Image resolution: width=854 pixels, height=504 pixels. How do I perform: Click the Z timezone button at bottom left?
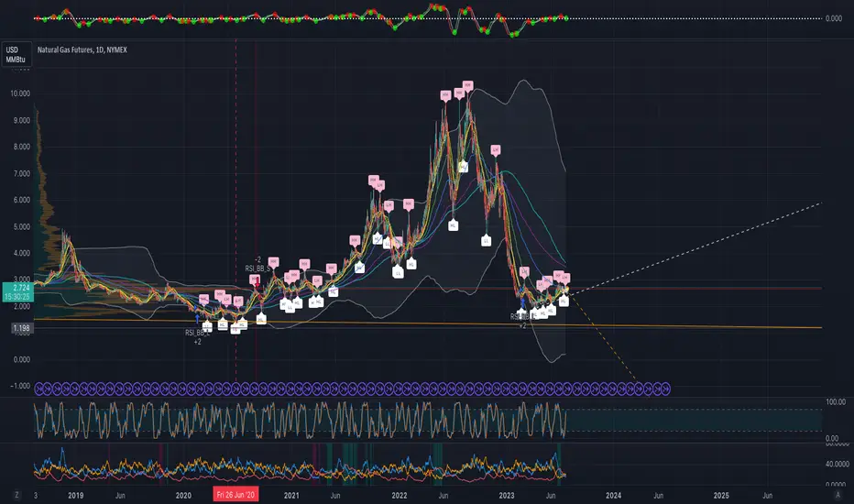[16, 495]
